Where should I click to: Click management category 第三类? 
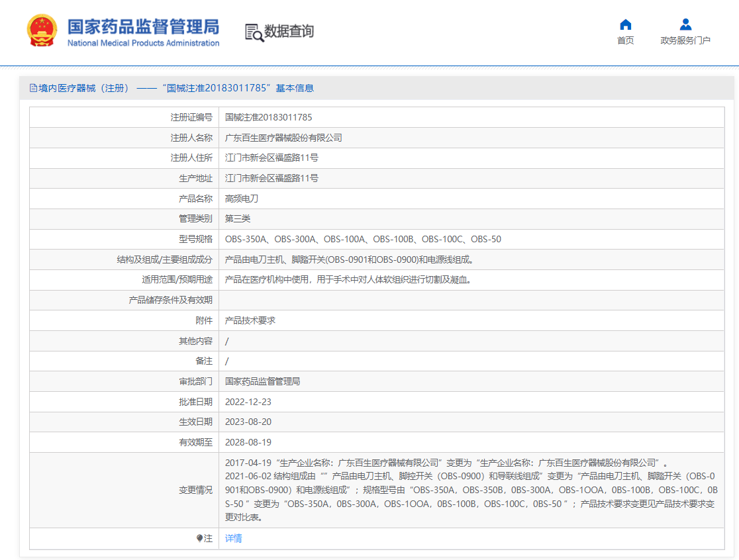point(238,218)
